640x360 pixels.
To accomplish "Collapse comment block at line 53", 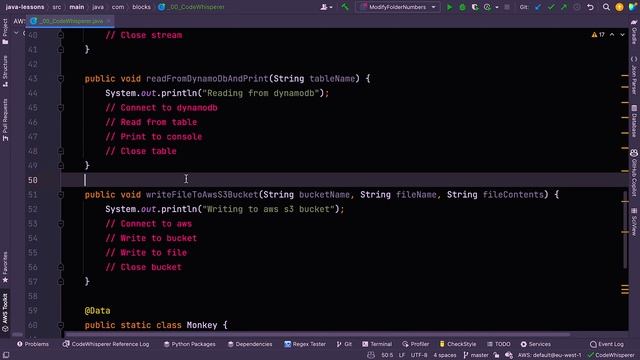I will click(60, 224).
